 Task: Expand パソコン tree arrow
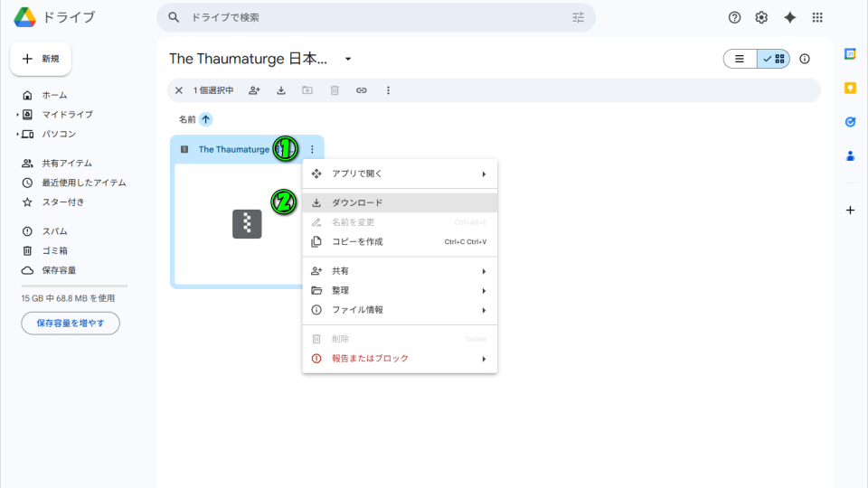click(x=17, y=134)
